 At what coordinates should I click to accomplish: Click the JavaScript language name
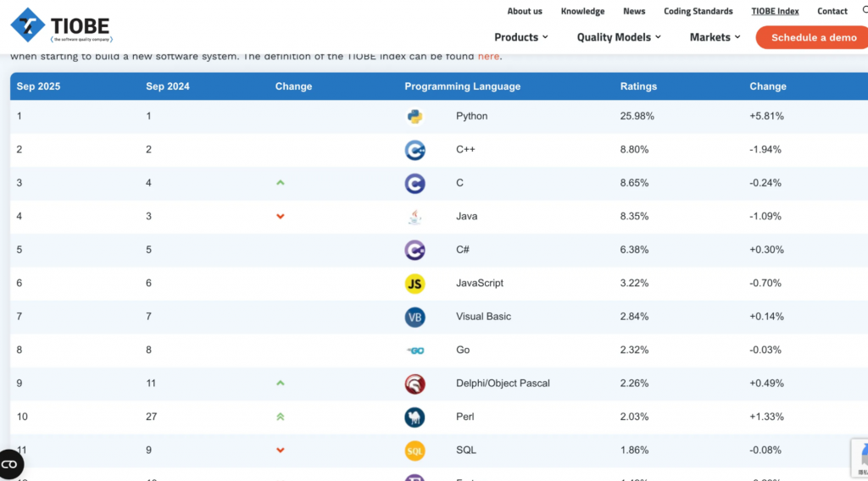tap(480, 283)
